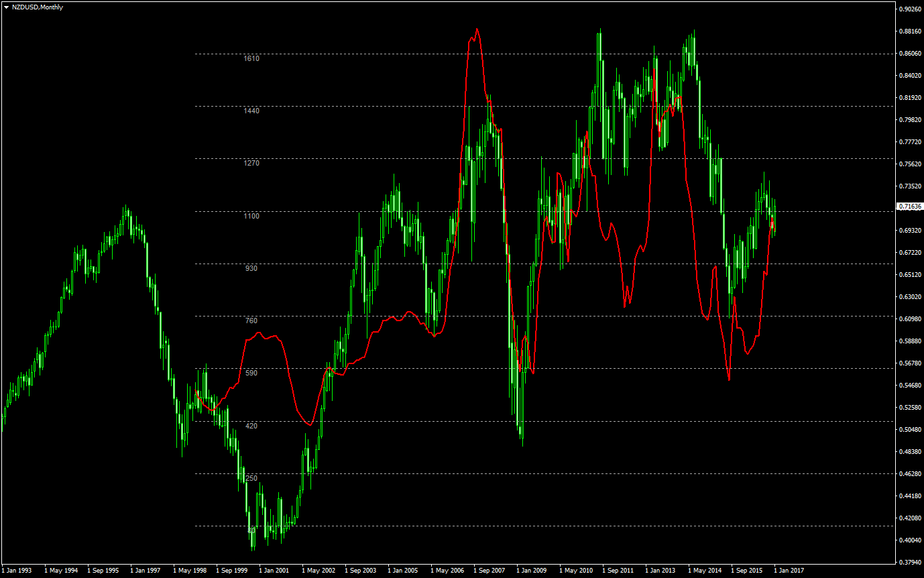Click the 1 May 1998 date label
Viewport: 924px width, 578px height.
190,571
